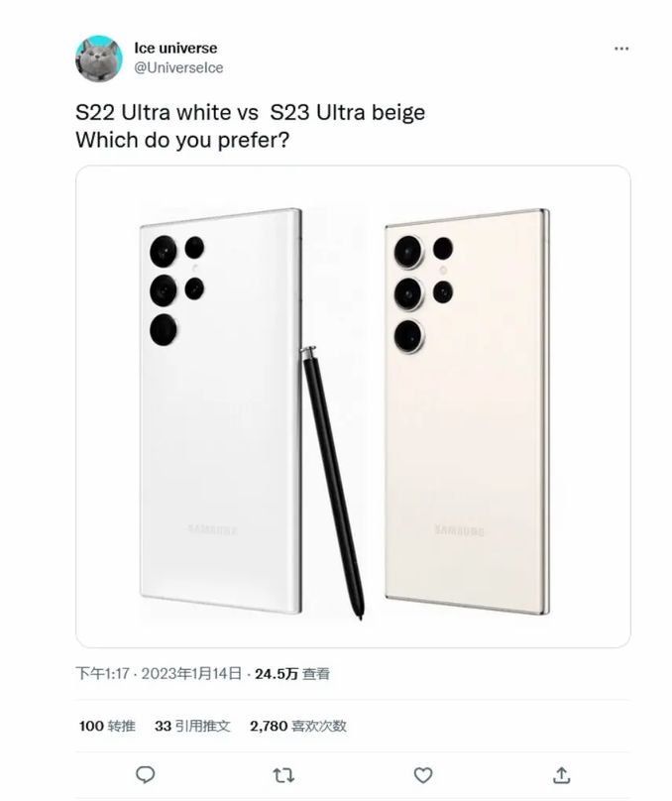The width and height of the screenshot is (672, 801).
Task: Open the beige S23 Ultra phone image
Action: coord(467,411)
